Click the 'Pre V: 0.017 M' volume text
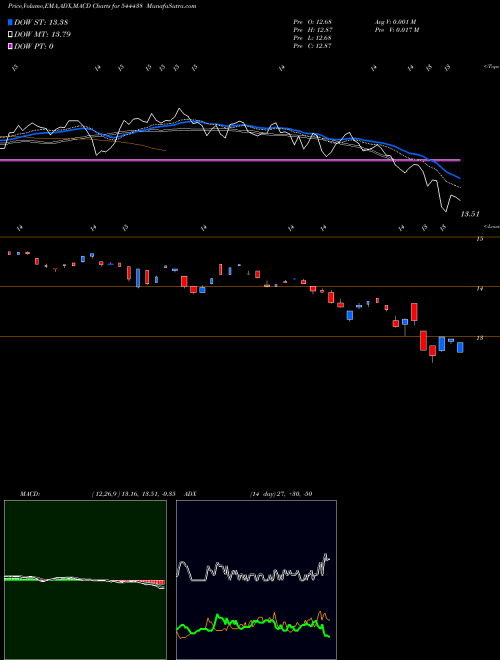 pyautogui.click(x=396, y=30)
